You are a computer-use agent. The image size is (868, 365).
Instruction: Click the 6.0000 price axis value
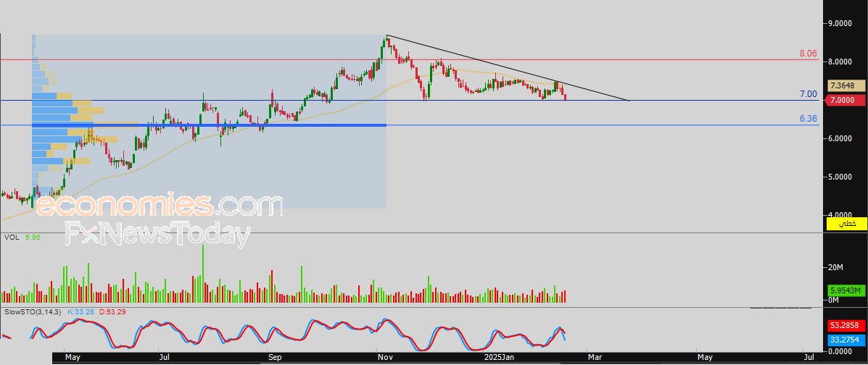tap(840, 139)
